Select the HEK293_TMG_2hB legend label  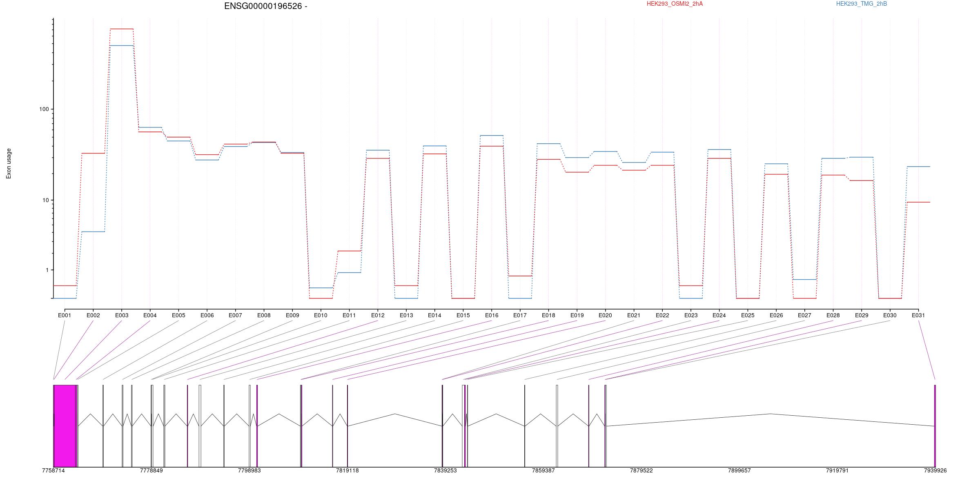pyautogui.click(x=862, y=4)
